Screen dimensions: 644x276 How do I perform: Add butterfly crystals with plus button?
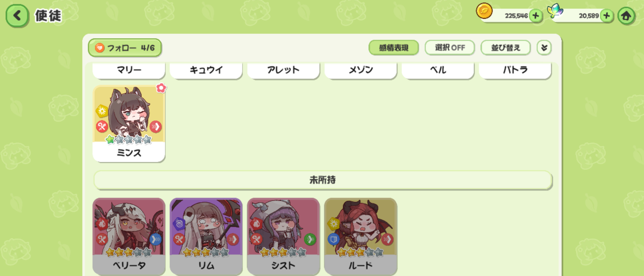(x=607, y=16)
